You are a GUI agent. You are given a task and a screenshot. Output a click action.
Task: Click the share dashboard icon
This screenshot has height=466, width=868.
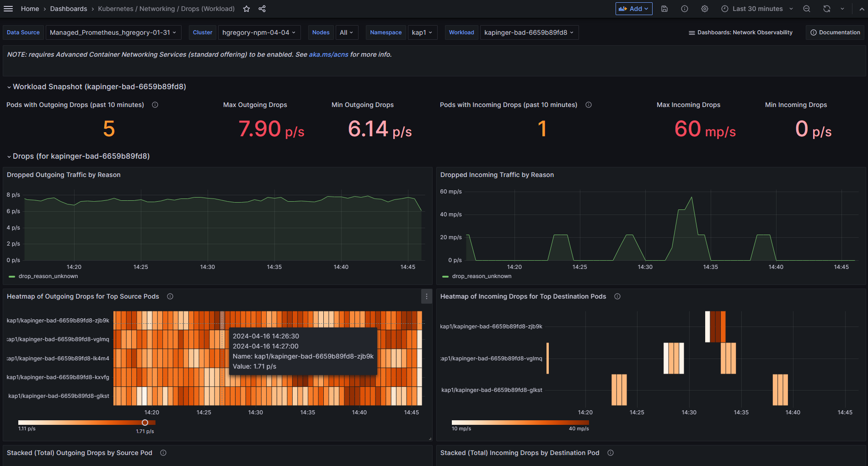coord(262,9)
